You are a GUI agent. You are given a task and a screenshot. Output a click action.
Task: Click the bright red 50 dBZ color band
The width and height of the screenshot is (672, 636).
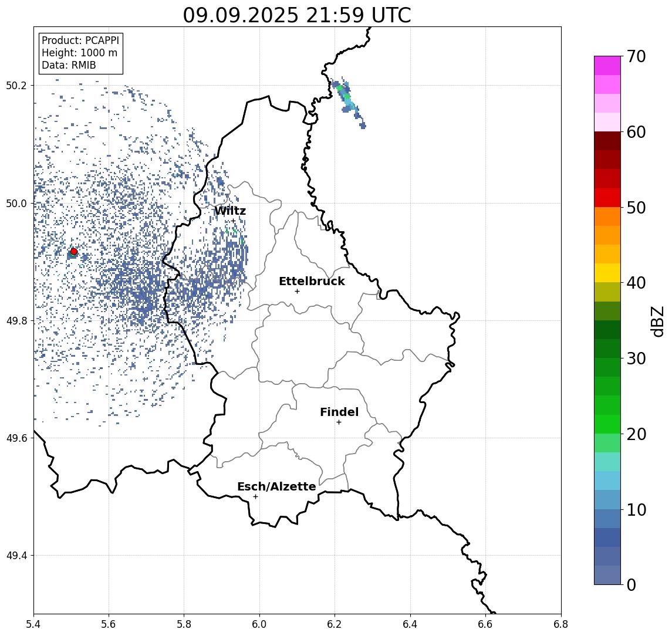[x=607, y=198]
